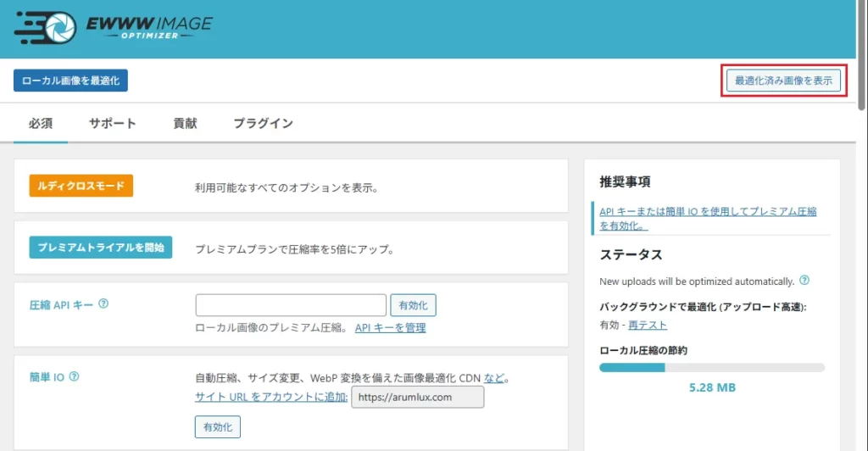Start premium trial via プレミアムトライアルを開始
Screen dimensions: 868x451
(x=101, y=248)
